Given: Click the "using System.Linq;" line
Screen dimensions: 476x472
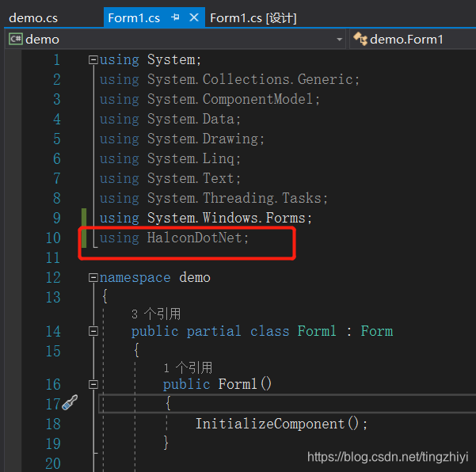Looking at the screenshot, I should pyautogui.click(x=170, y=158).
